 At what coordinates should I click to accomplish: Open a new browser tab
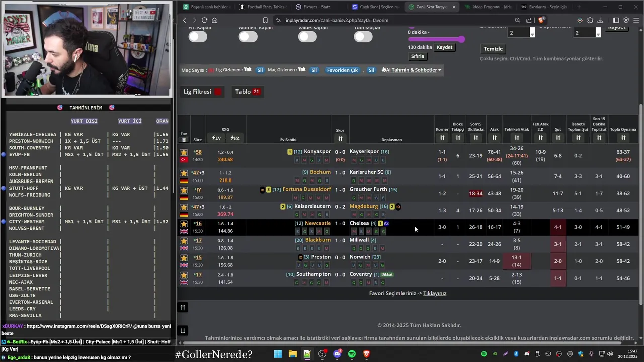click(579, 7)
